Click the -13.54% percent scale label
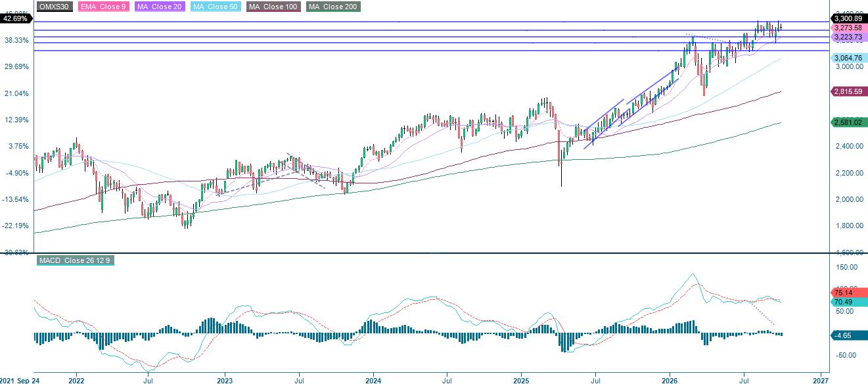 [16, 199]
